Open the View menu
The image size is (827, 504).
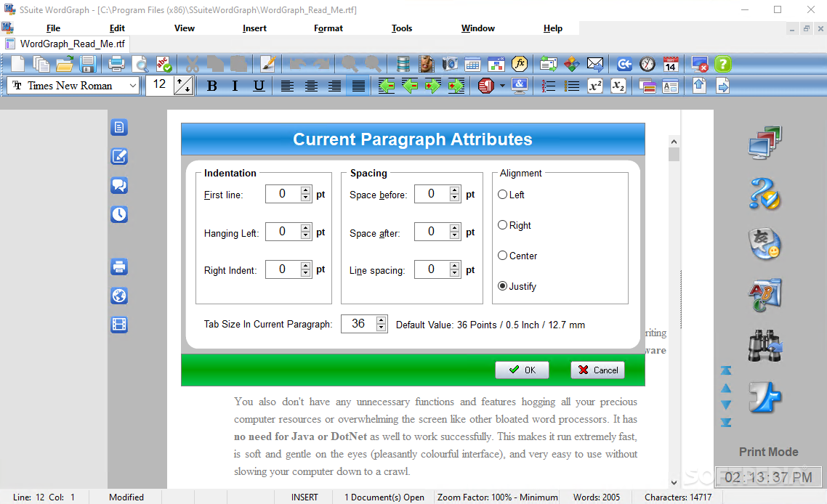(185, 28)
